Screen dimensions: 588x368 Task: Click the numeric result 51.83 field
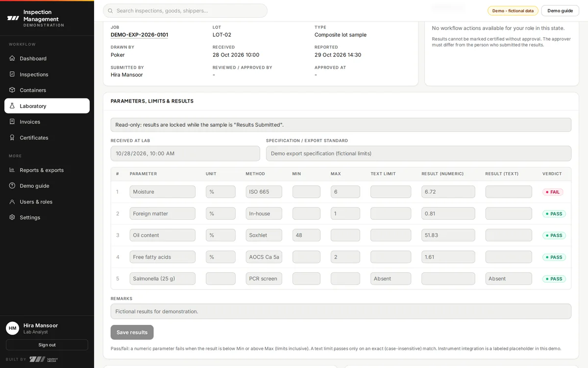point(448,235)
